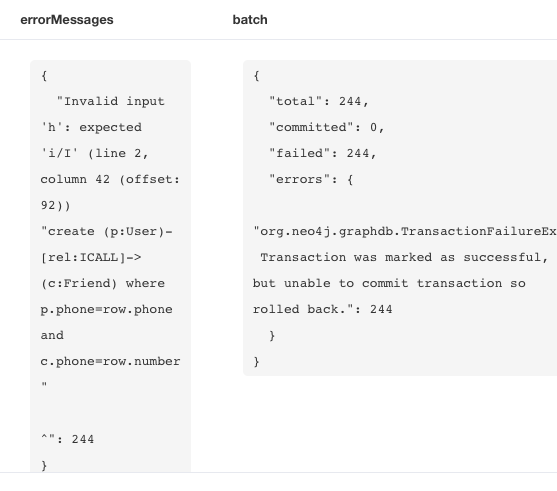Click the p.phone=row.phone line
Image resolution: width=557 pixels, height=491 pixels.
[x=107, y=309]
